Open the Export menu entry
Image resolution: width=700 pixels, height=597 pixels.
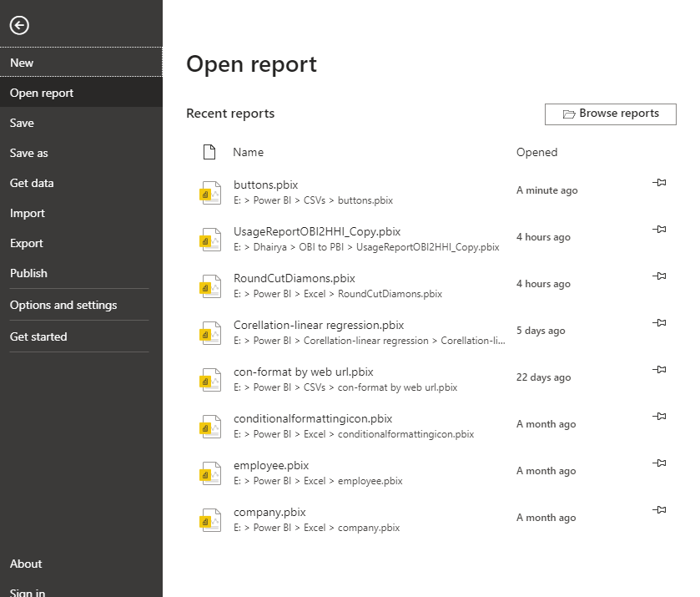coord(28,243)
